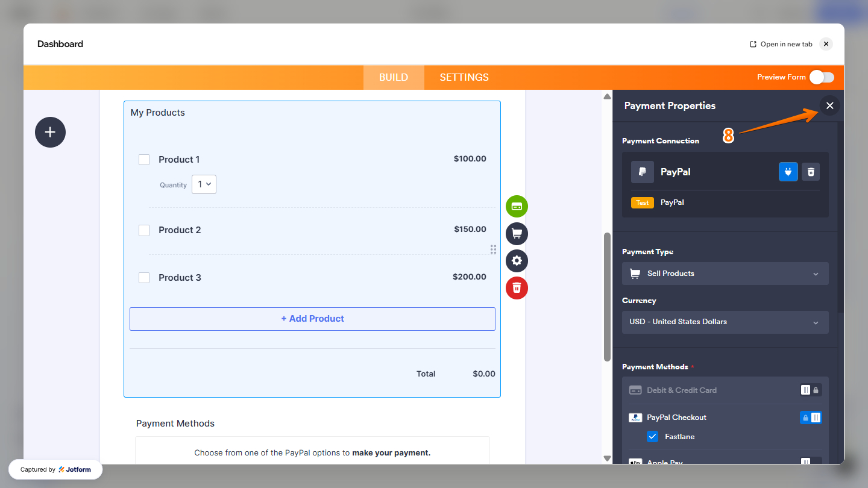Check the Product 1 checkbox
The height and width of the screenshot is (488, 868).
click(144, 160)
